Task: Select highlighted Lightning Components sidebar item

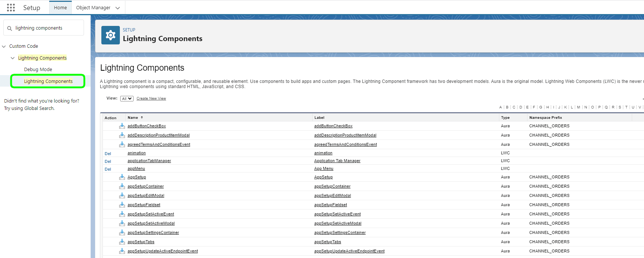Action: pos(48,81)
